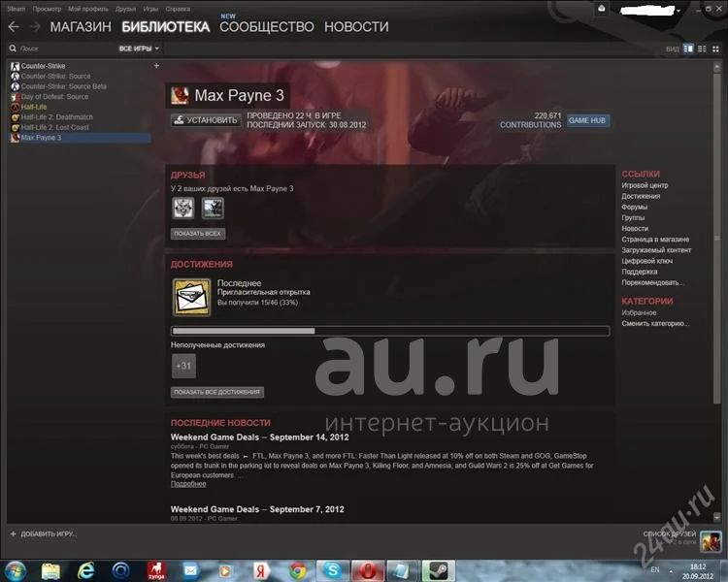Viewport: 728px width, 582px height.
Task: Open the inbox notification icon
Action: pos(602,9)
